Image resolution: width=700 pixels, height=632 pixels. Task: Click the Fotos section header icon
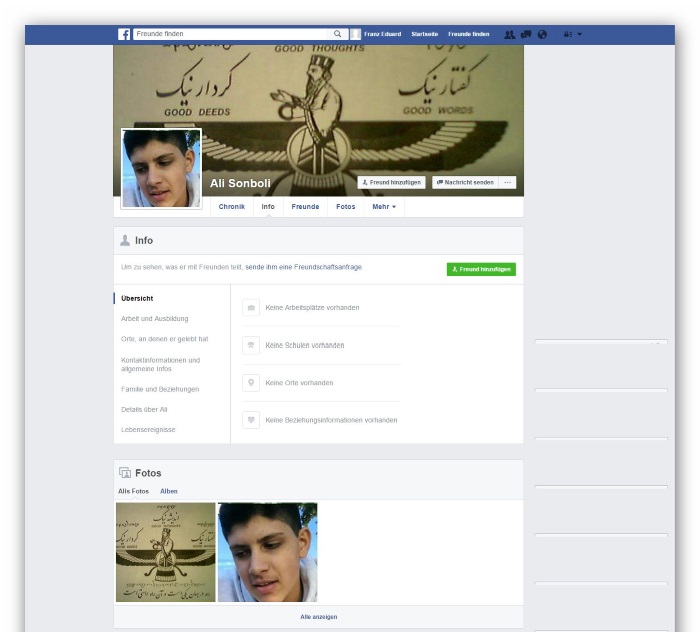click(125, 473)
